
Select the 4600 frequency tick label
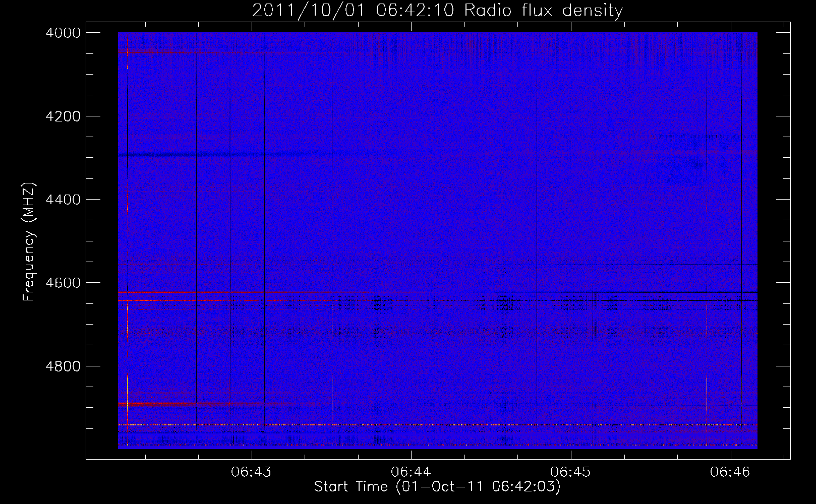[63, 283]
